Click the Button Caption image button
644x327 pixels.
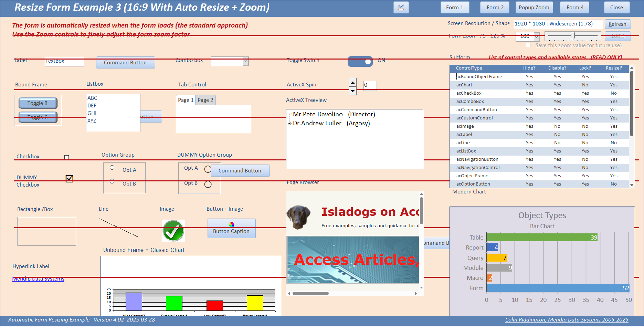click(x=232, y=228)
